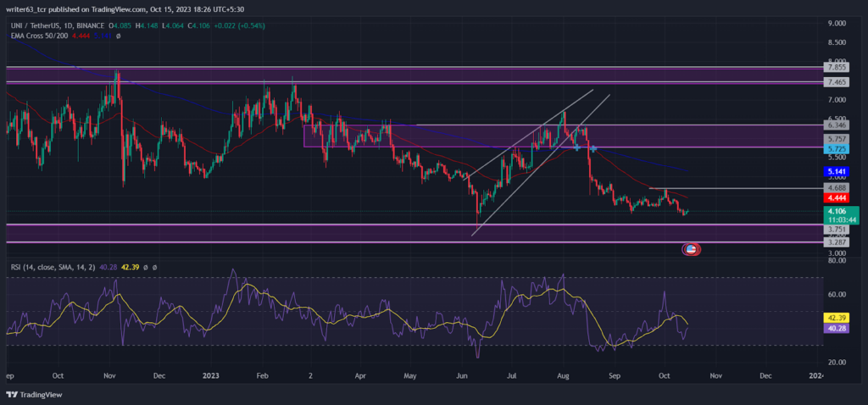Image resolution: width=868 pixels, height=405 pixels.
Task: Click the 5.757 gray price label
Action: tap(835, 140)
